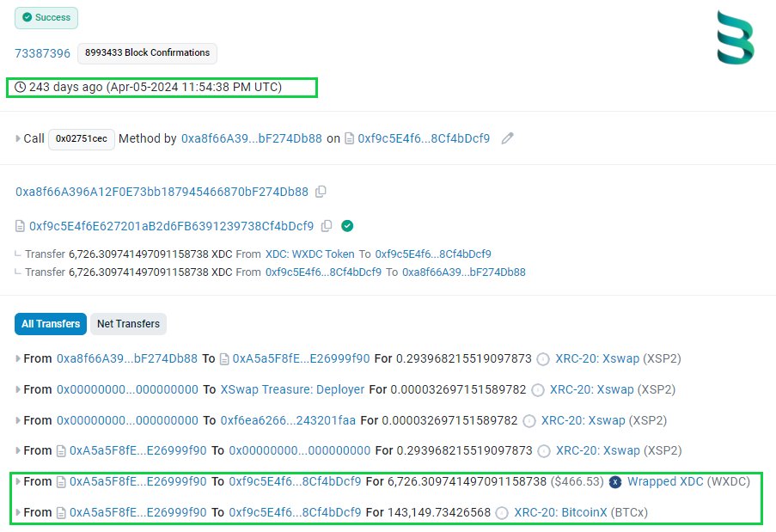
Task: Click token icon in XSwap Treasure: Deployer row
Action: (x=537, y=390)
